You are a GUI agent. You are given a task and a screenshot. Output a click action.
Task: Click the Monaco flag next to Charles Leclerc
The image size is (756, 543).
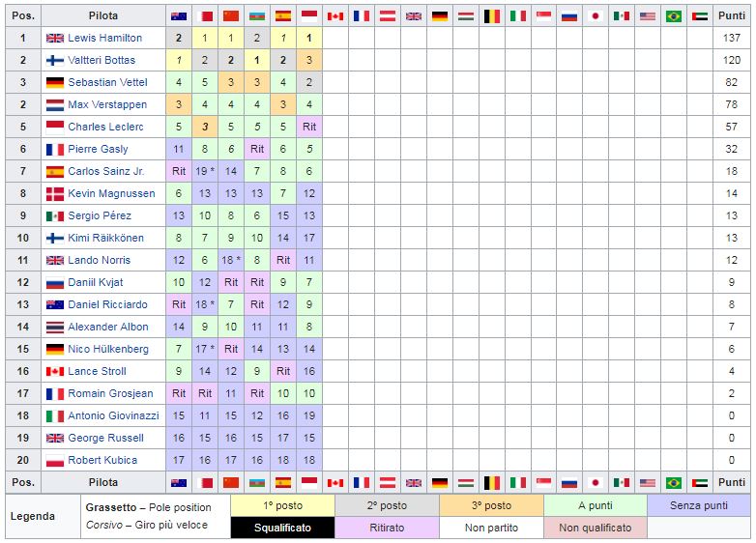point(55,128)
